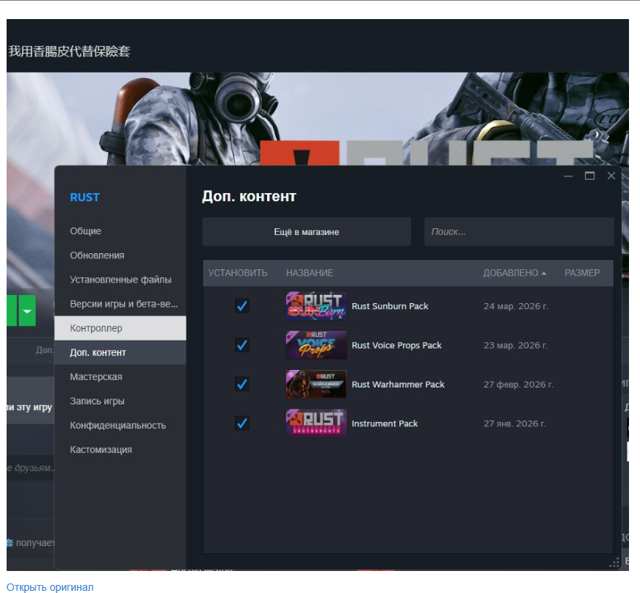The width and height of the screenshot is (640, 593).
Task: Uncheck install for Rust Voice Props Pack
Action: pyautogui.click(x=242, y=345)
